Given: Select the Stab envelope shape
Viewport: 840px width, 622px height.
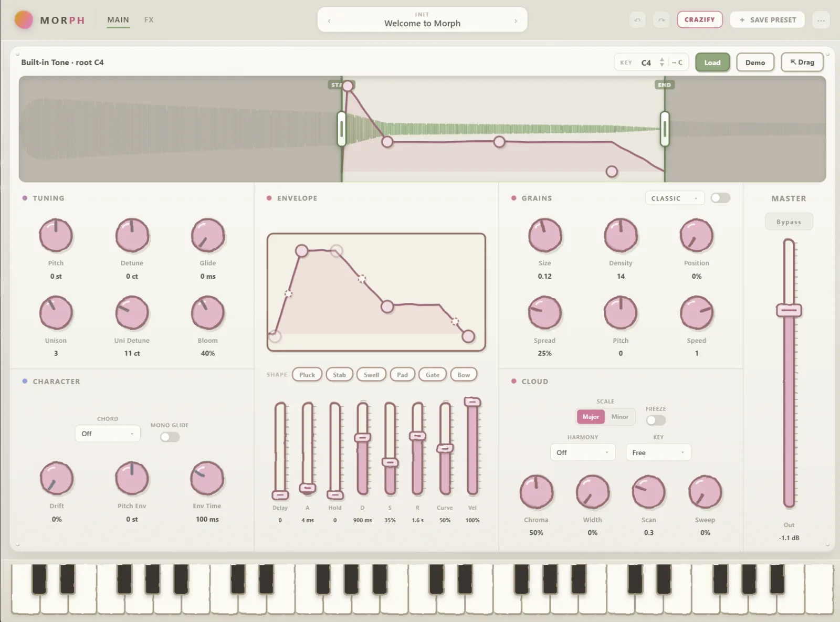Looking at the screenshot, I should [x=339, y=375].
